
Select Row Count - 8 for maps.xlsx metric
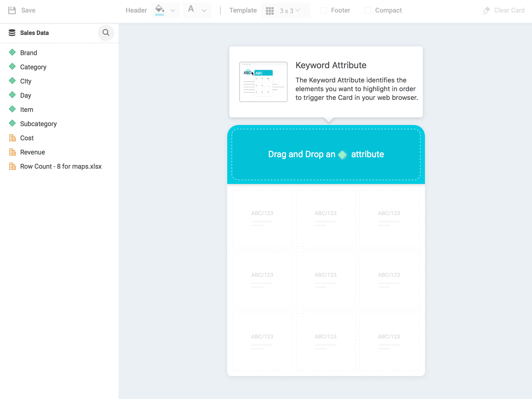pyautogui.click(x=61, y=166)
